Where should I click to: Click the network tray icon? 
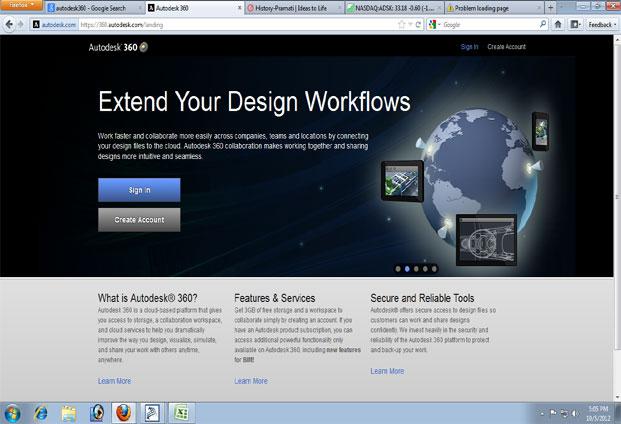pyautogui.click(x=564, y=413)
